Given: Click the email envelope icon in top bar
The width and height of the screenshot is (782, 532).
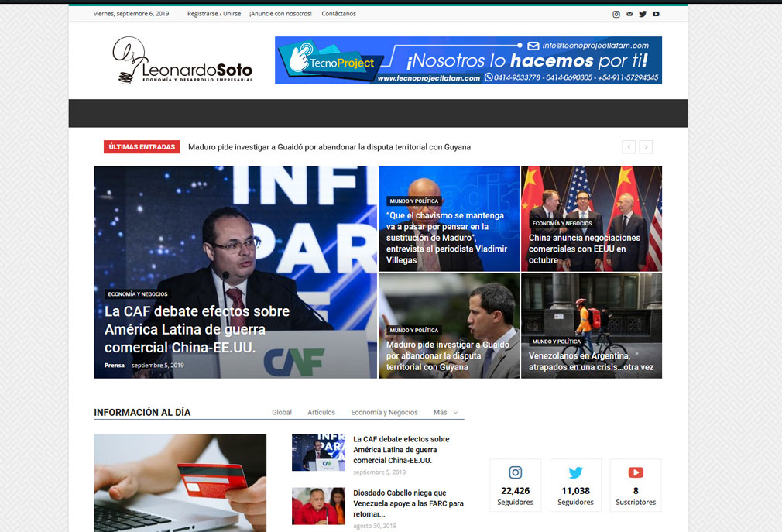Looking at the screenshot, I should click(x=629, y=14).
